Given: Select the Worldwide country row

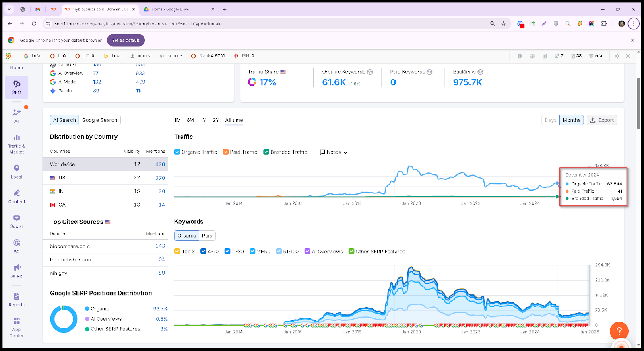Looking at the screenshot, I should (x=105, y=164).
